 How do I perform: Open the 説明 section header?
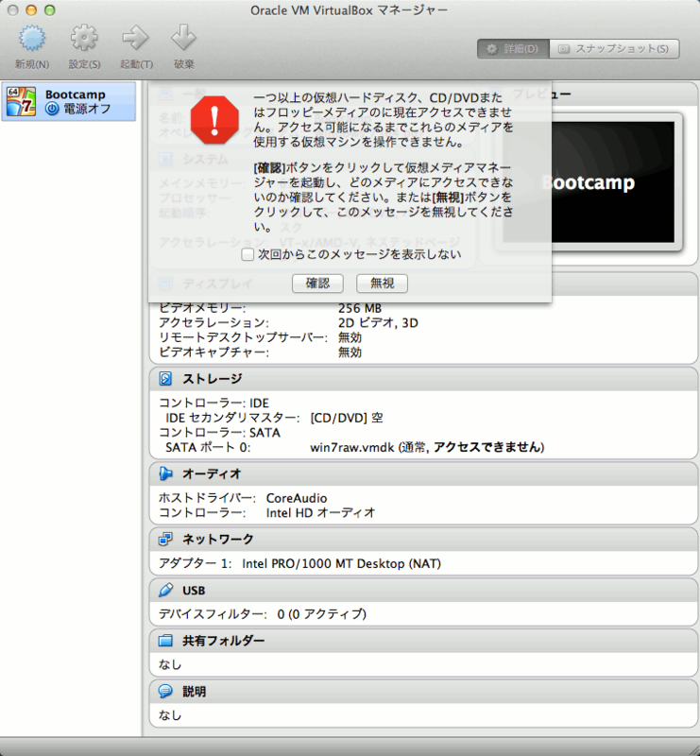[423, 692]
